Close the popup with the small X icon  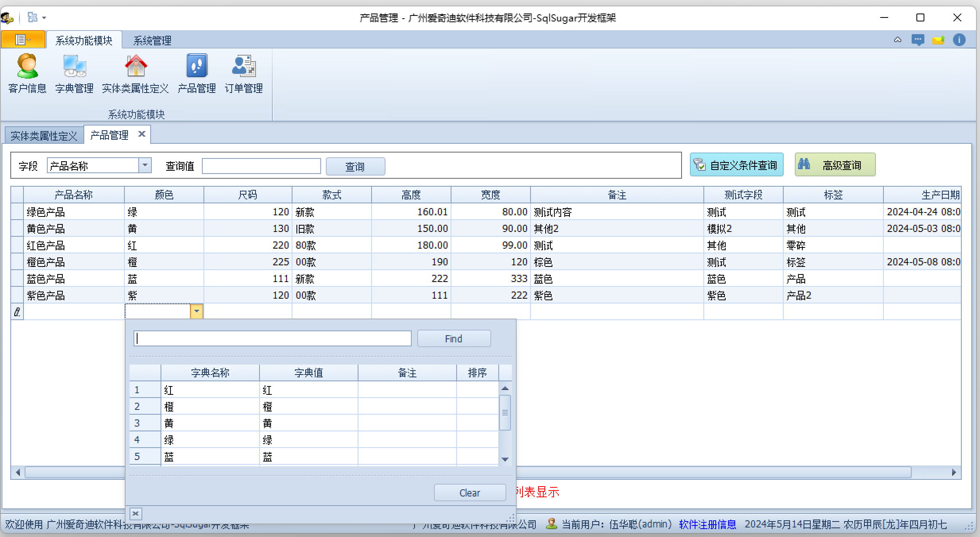click(136, 514)
